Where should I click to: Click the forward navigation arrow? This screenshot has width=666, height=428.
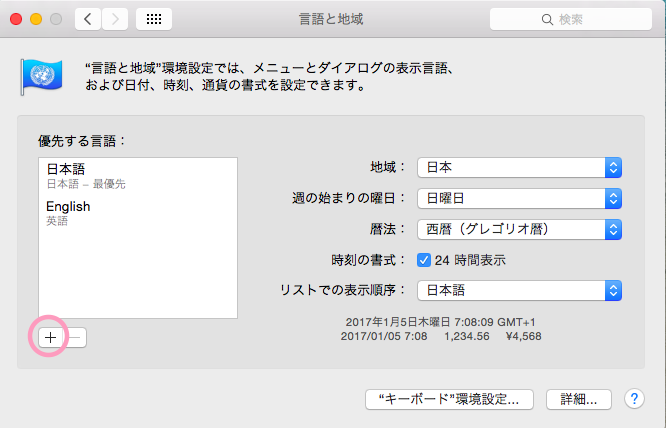115,19
